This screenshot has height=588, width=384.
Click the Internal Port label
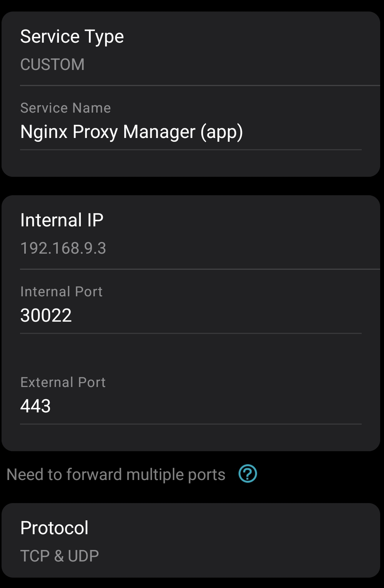coord(62,292)
